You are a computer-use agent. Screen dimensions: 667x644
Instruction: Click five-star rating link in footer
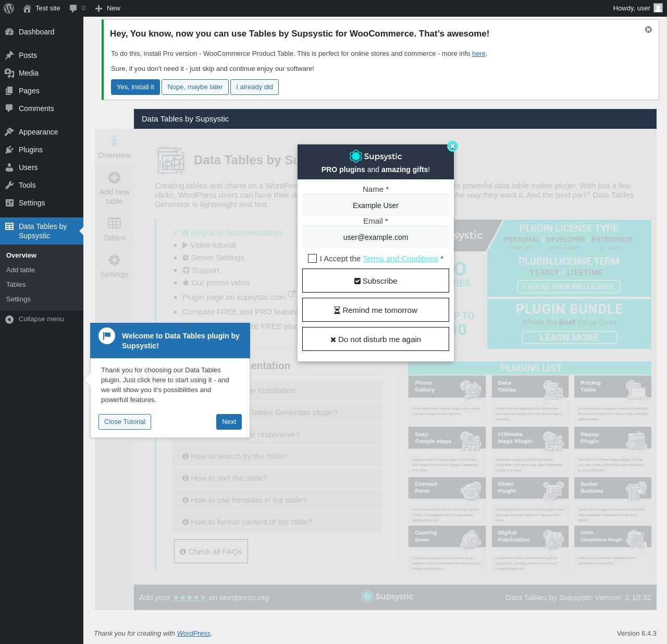point(189,598)
